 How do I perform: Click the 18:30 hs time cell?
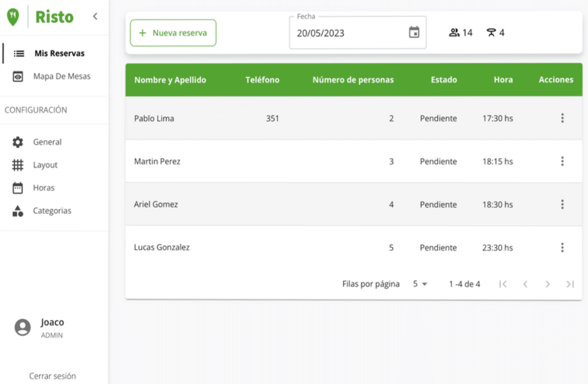coord(498,204)
